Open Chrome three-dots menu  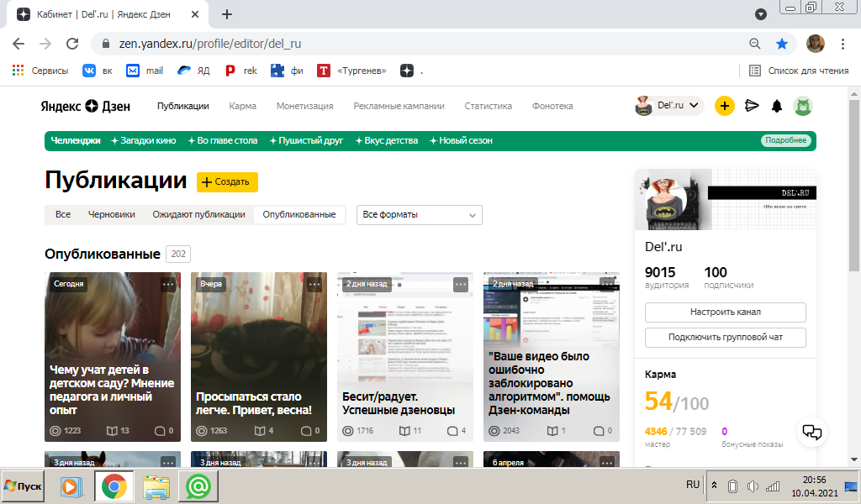[x=843, y=44]
